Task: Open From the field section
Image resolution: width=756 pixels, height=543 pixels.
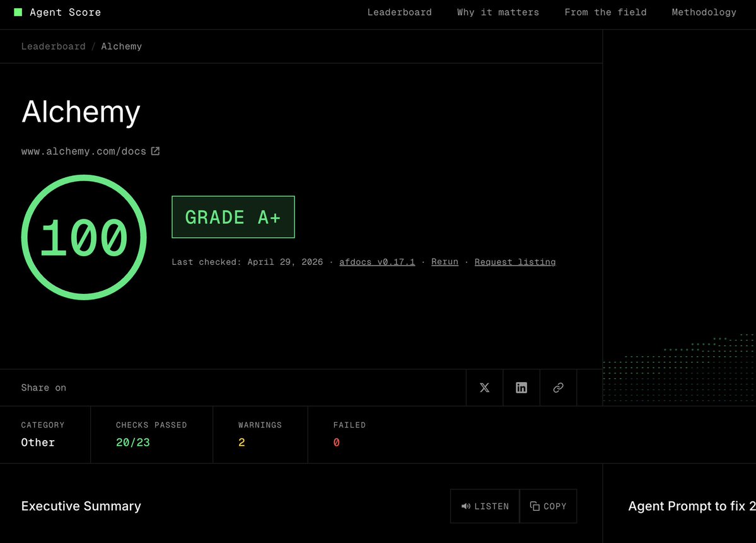Action: click(x=605, y=12)
